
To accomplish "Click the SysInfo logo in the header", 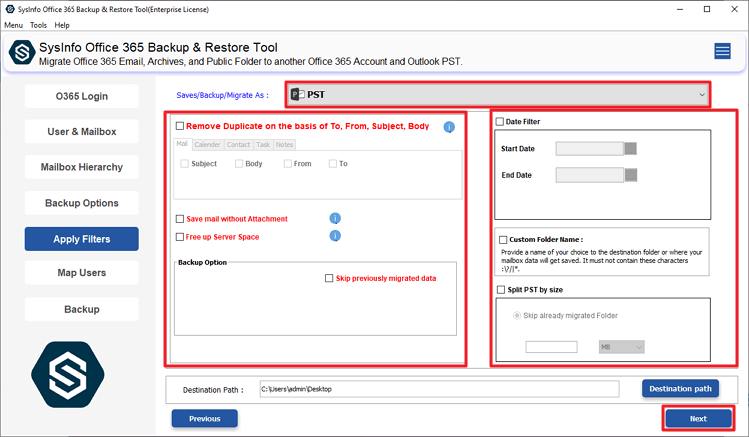I will coord(21,55).
